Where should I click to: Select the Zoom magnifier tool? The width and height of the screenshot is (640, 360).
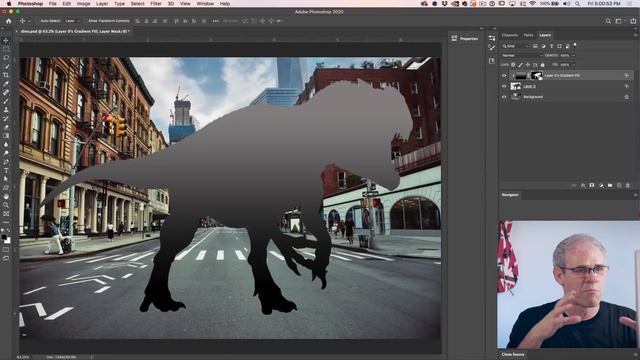point(6,205)
